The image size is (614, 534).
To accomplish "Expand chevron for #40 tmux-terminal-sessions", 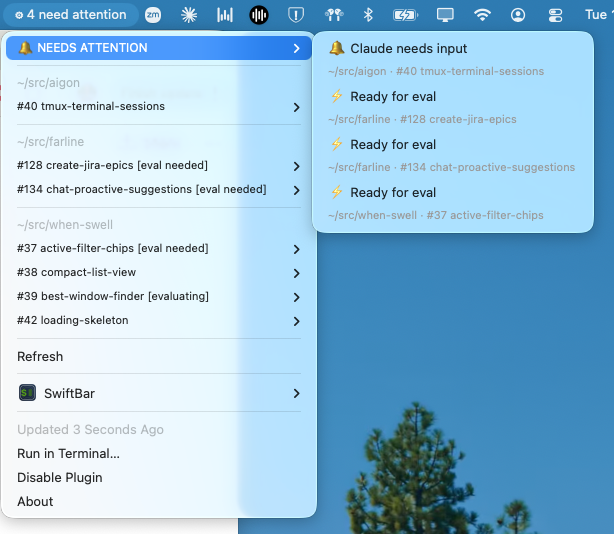I will 296,107.
